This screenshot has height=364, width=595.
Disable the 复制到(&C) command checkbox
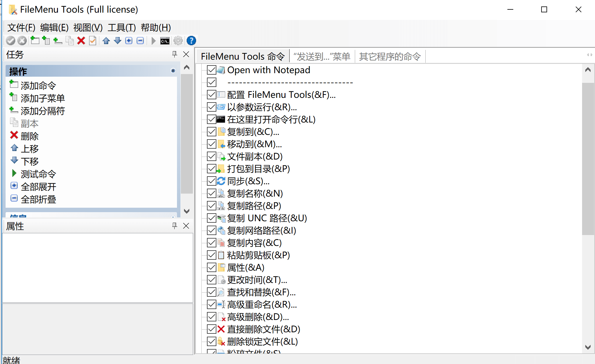tap(212, 132)
